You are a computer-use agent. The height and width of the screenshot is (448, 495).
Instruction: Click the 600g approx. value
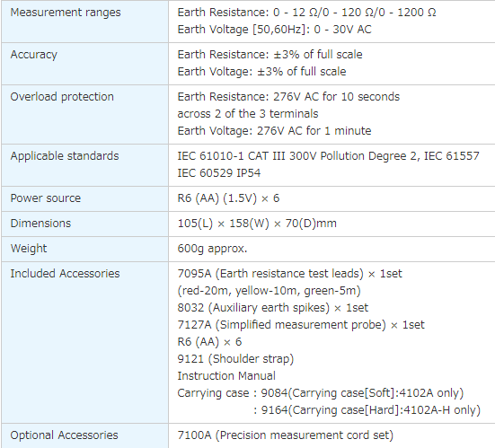pos(212,249)
